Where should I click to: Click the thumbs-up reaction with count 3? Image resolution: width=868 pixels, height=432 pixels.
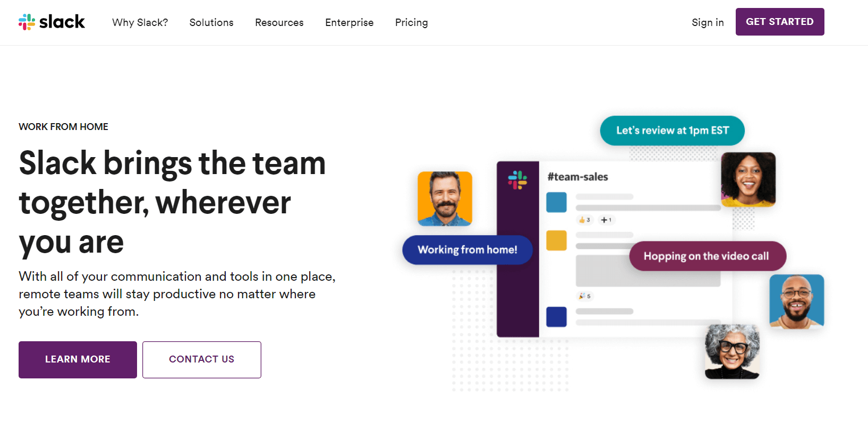[584, 220]
